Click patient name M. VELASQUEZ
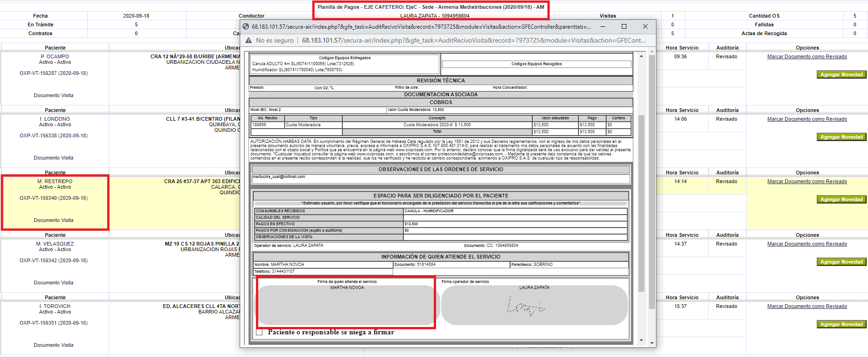This screenshot has height=357, width=868. coord(55,244)
